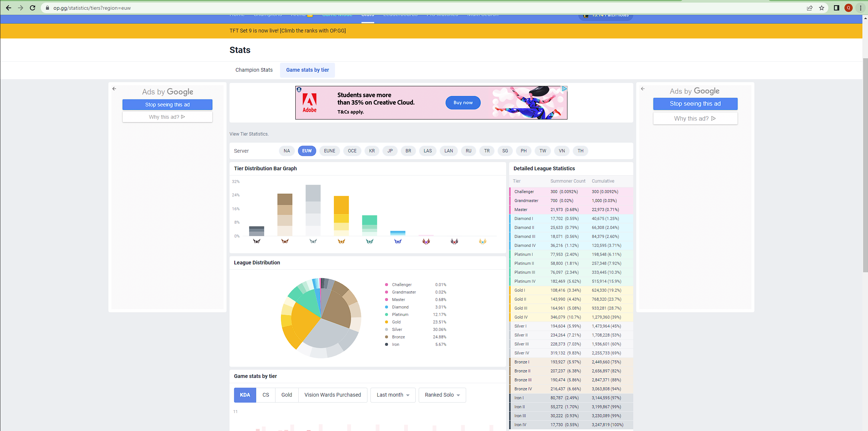Open Chrome three-dot menu

pyautogui.click(x=861, y=8)
